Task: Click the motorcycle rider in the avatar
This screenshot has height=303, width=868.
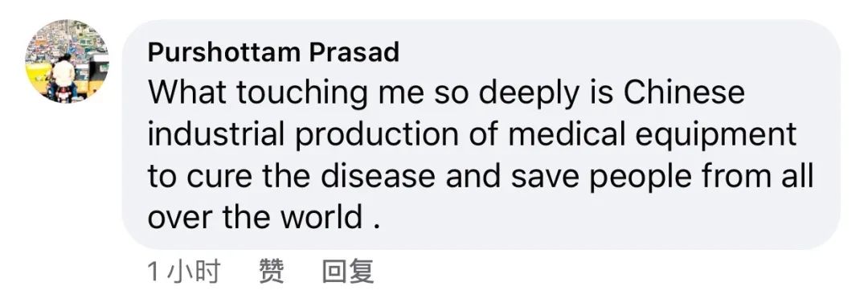Action: [63, 77]
